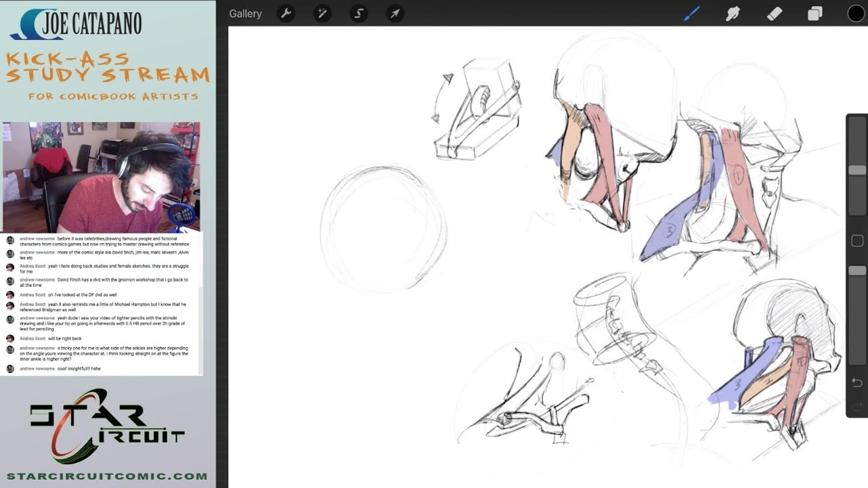Activate the Selection S-shaped tool
This screenshot has width=868, height=488.
(359, 14)
